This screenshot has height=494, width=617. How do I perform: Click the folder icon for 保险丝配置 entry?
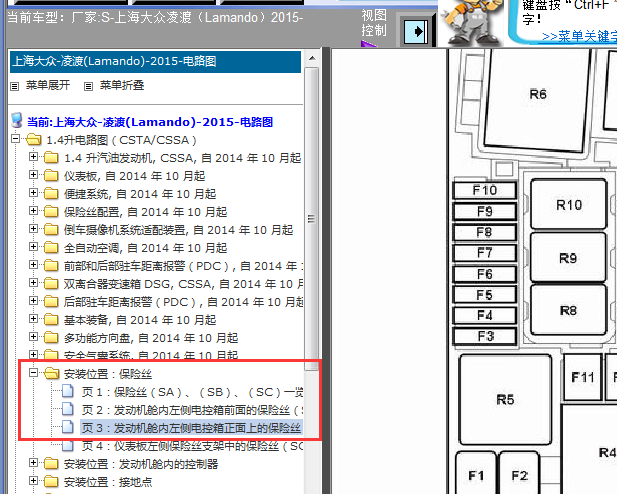pyautogui.click(x=51, y=212)
